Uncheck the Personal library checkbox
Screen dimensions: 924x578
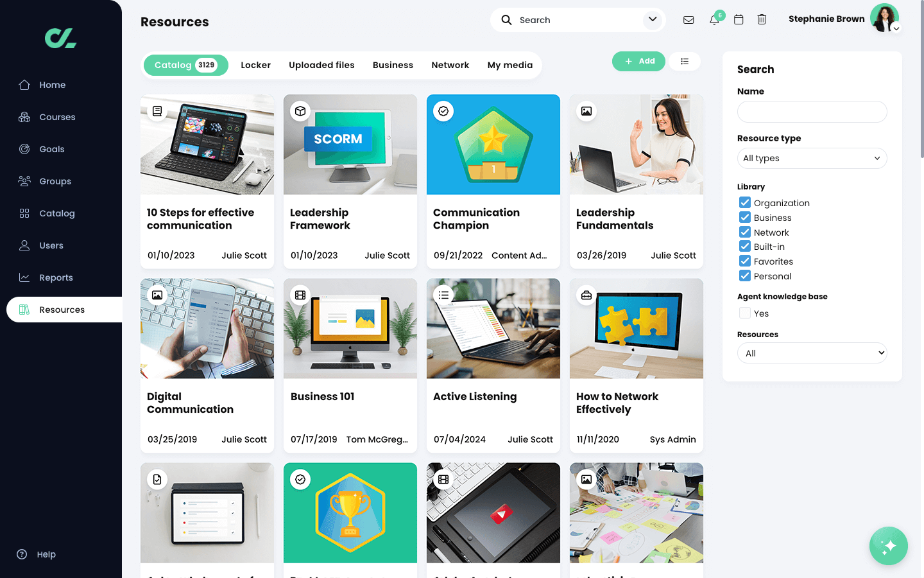coord(745,276)
